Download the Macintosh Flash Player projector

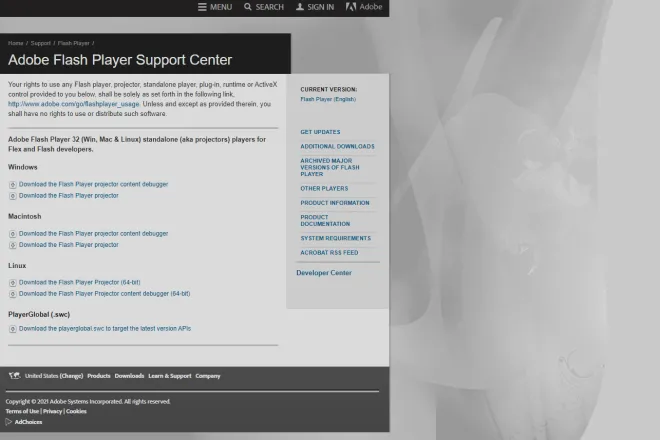click(x=69, y=245)
